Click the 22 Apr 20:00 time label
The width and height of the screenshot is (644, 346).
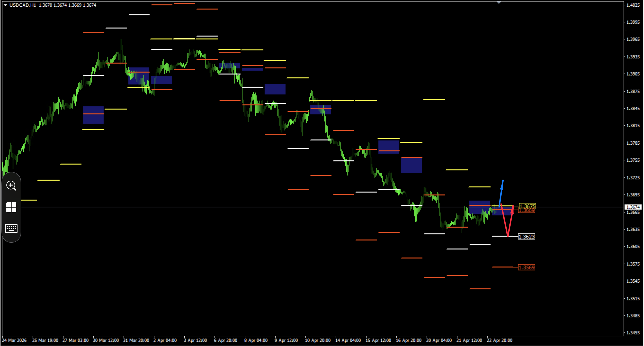[499, 340]
